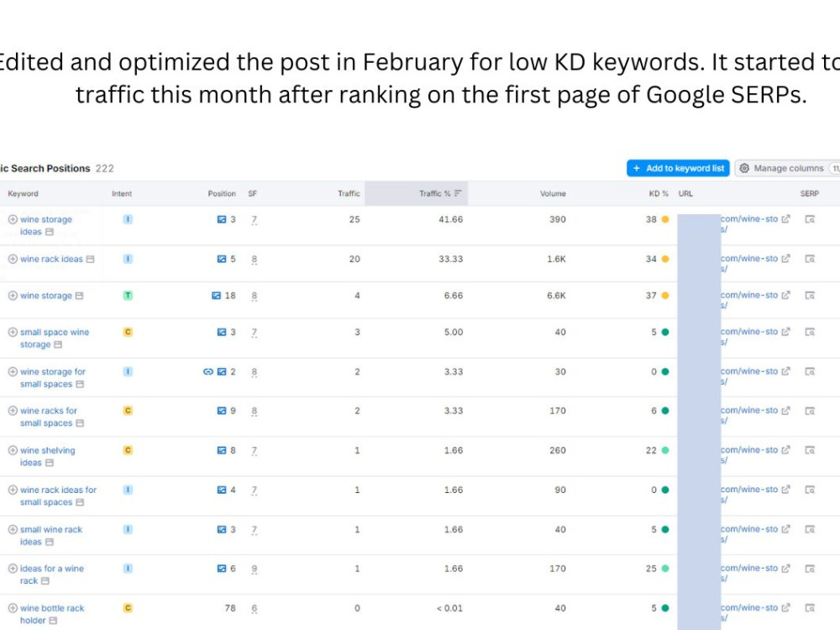
Task: Open the 'small wine rack ideas' keyword link
Action: (x=51, y=535)
